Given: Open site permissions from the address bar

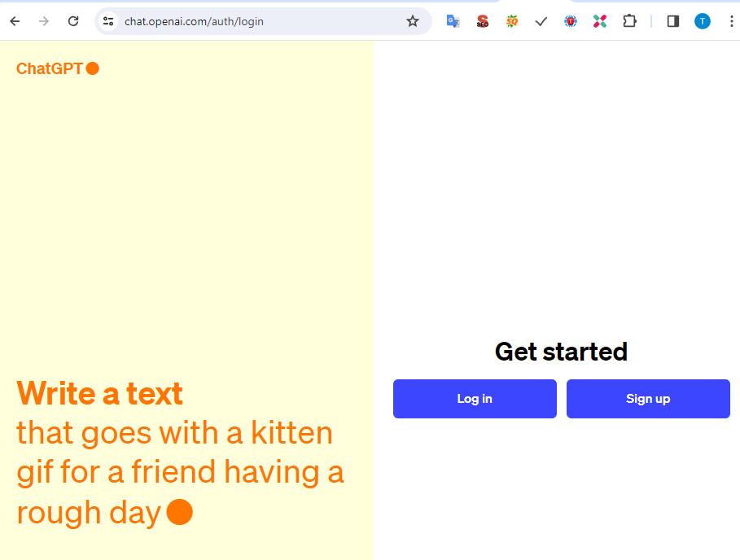Looking at the screenshot, I should pos(108,21).
